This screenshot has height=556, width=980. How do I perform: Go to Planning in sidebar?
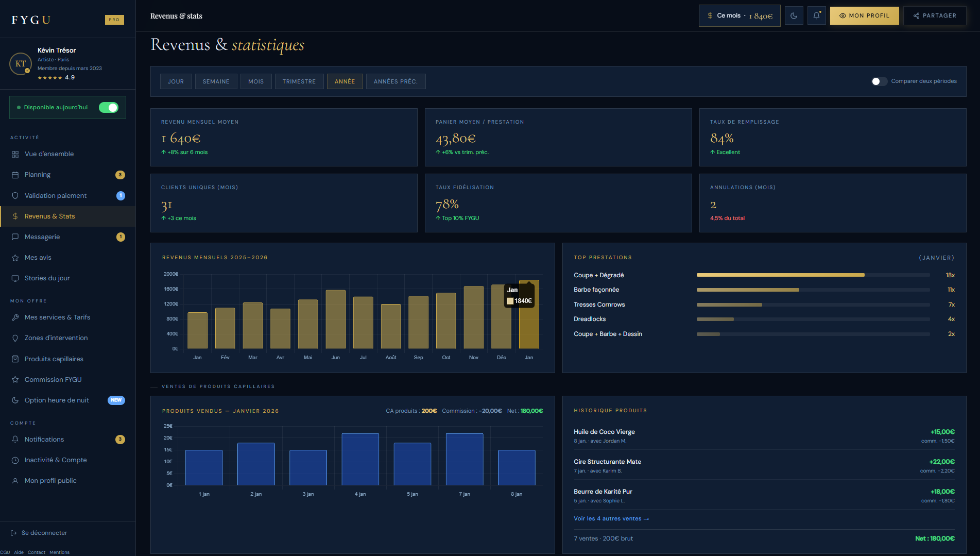coord(67,175)
